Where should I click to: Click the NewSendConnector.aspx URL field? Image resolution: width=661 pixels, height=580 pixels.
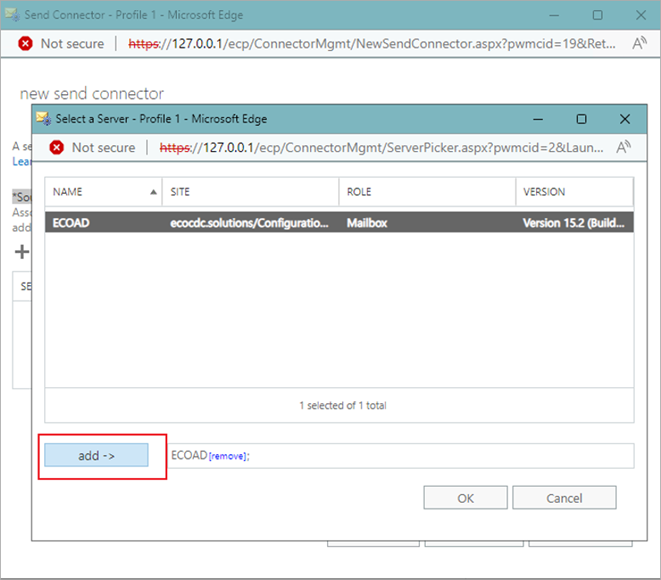point(370,43)
